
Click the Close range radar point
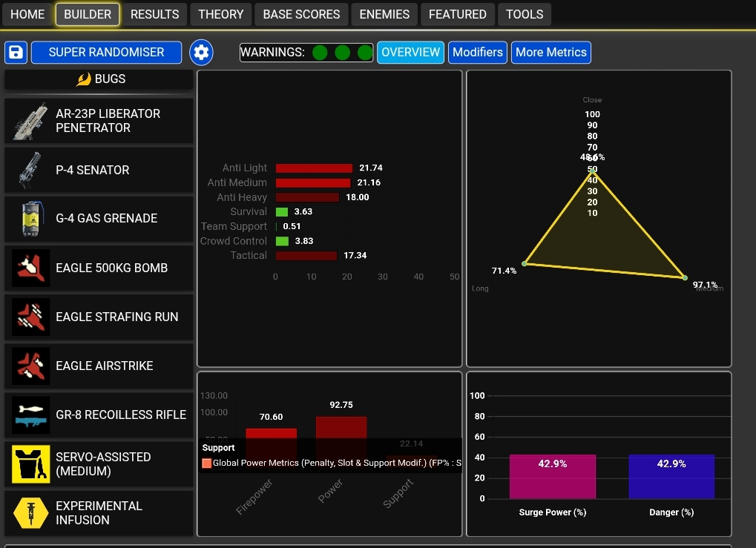(x=593, y=171)
